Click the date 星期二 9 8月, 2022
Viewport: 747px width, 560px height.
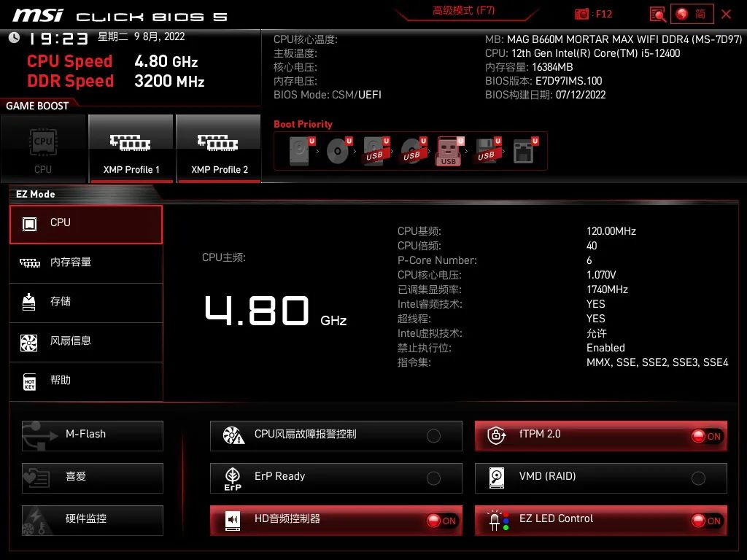click(141, 36)
